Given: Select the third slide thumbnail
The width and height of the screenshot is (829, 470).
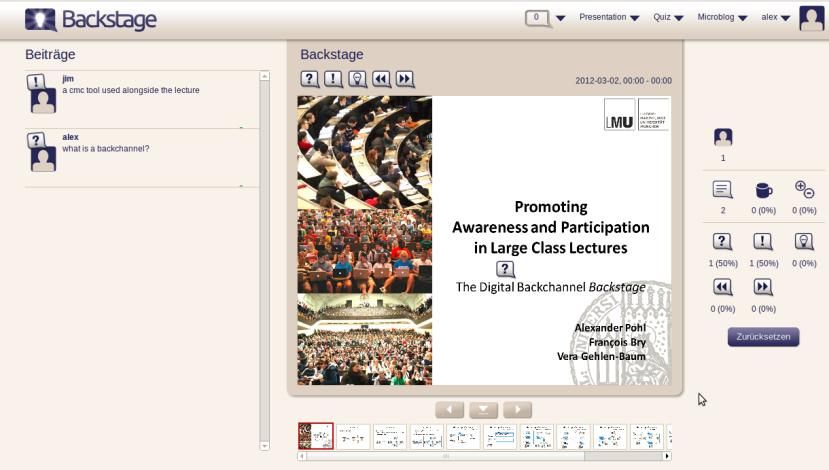Looking at the screenshot, I should click(x=390, y=437).
